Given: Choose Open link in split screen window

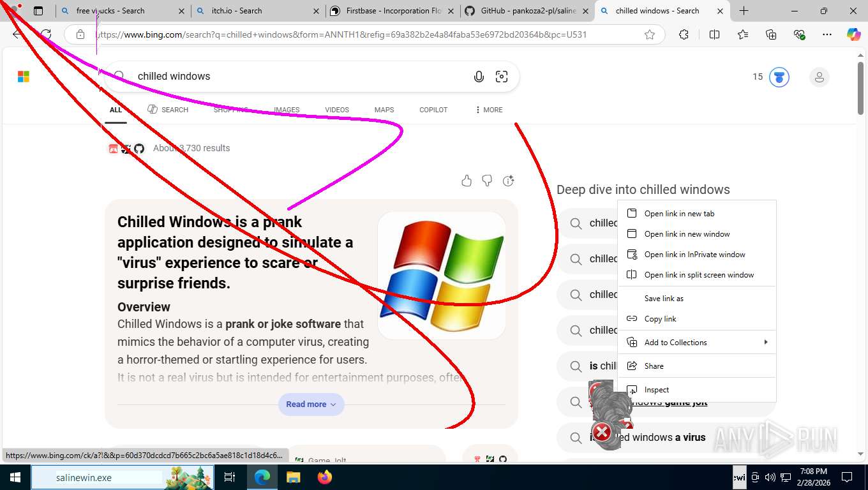Looking at the screenshot, I should (697, 275).
